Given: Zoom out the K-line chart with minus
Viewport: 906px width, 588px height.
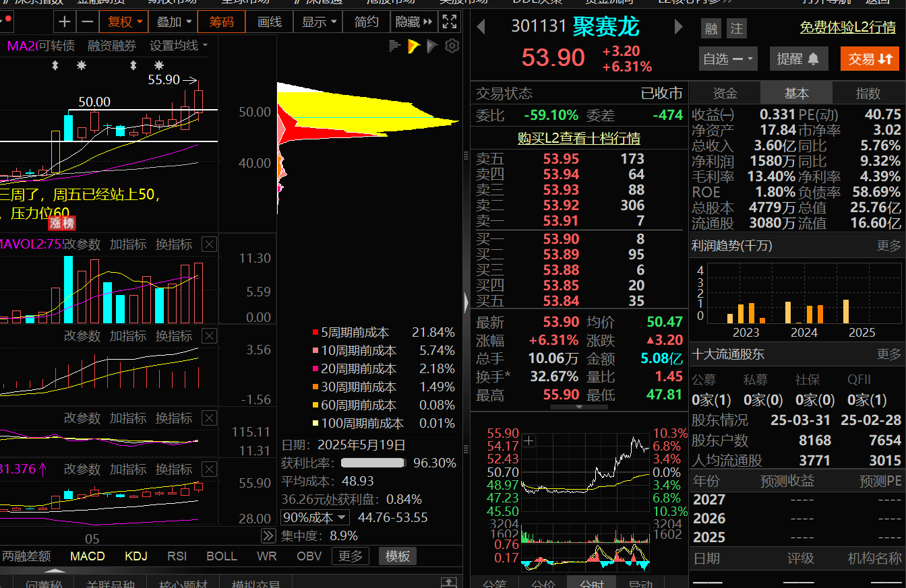Looking at the screenshot, I should pos(88,22).
